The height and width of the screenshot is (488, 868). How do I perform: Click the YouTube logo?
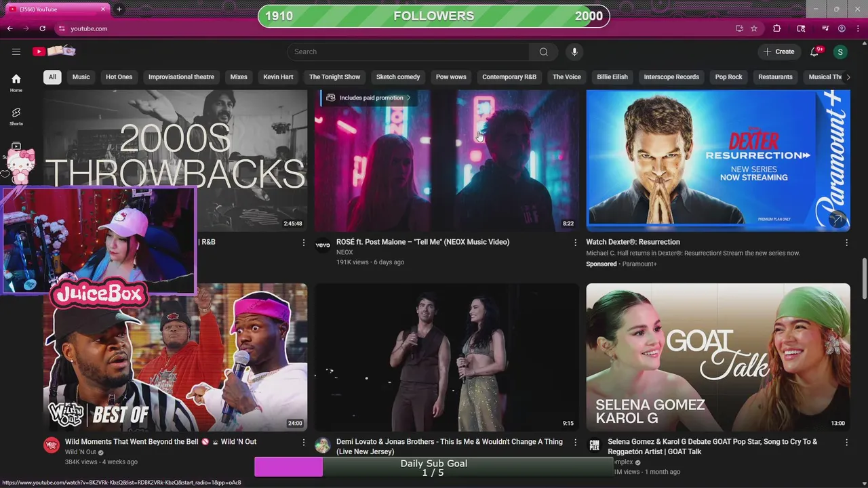click(54, 52)
